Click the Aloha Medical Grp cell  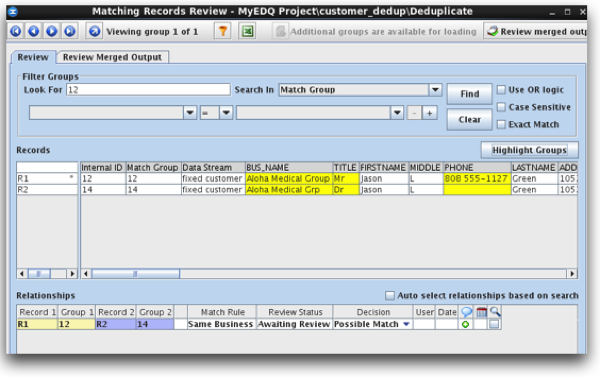(289, 189)
